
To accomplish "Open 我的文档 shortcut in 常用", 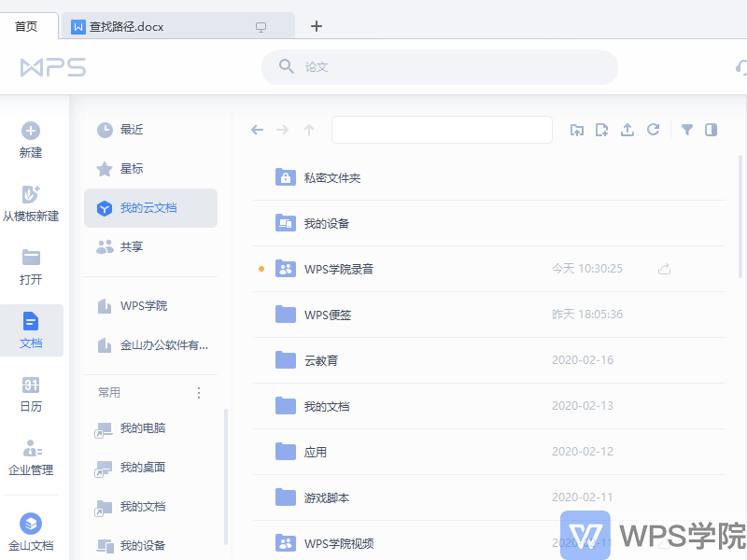I will tap(150, 507).
